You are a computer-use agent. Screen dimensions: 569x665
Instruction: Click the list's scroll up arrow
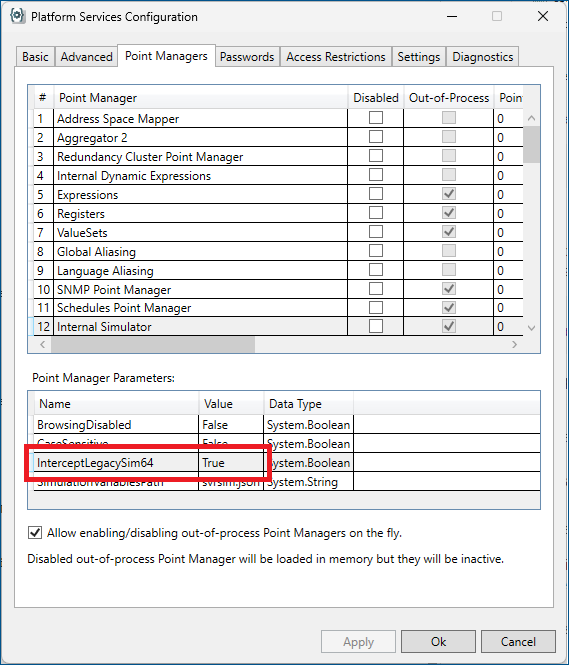pos(531,118)
